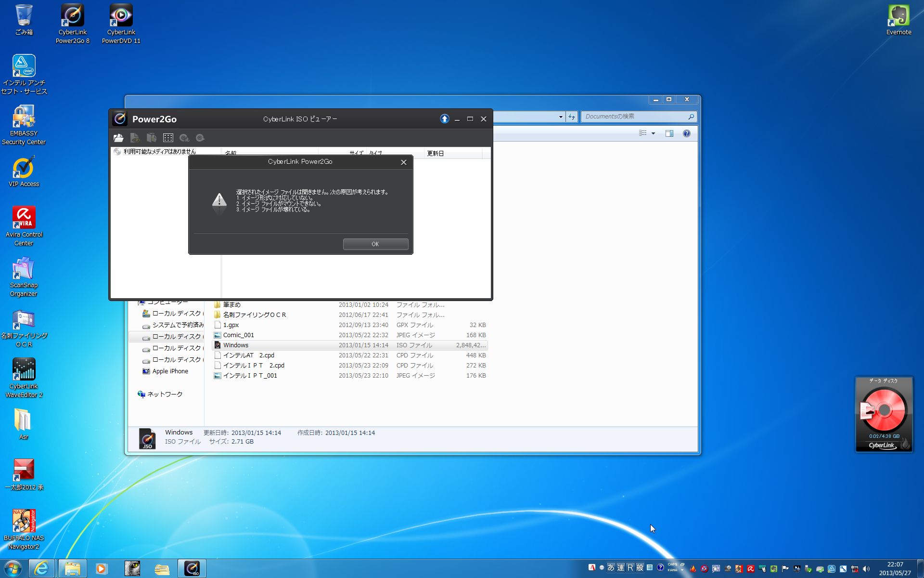Click the view file icon in Power2Go toolbar
924x578 pixels.
coord(135,138)
